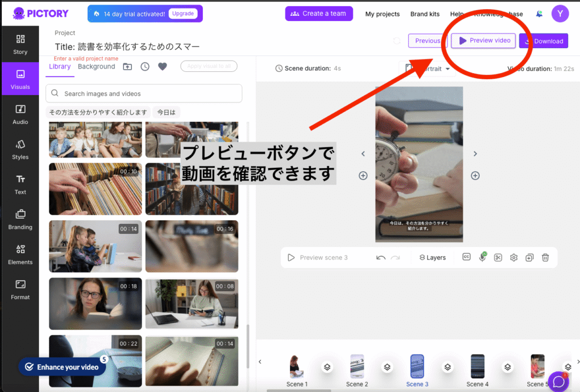
Task: Delete scene using the trash icon
Action: 545,258
